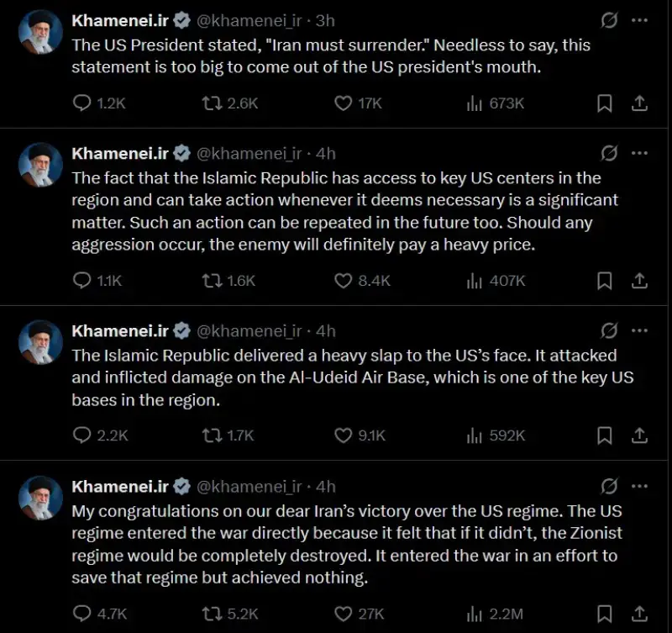Screen dimensions: 672x633
Task: Share the "Iran must surrender" tweet
Action: click(x=638, y=103)
